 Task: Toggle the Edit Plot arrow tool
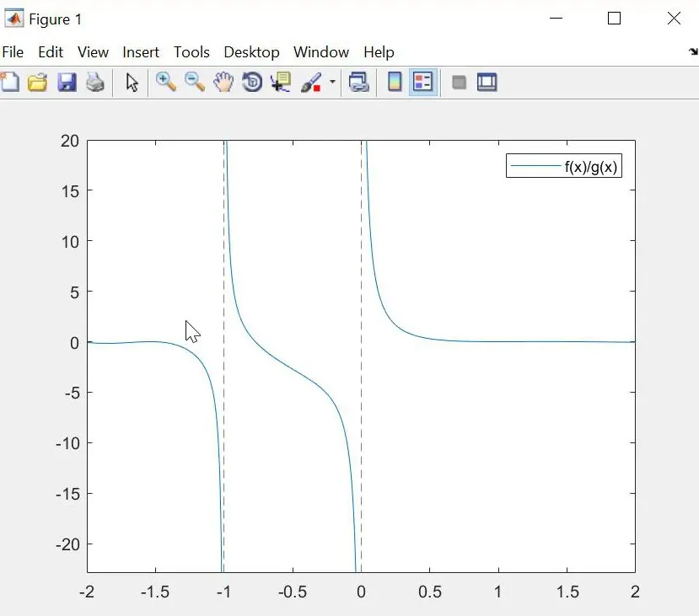click(x=132, y=82)
